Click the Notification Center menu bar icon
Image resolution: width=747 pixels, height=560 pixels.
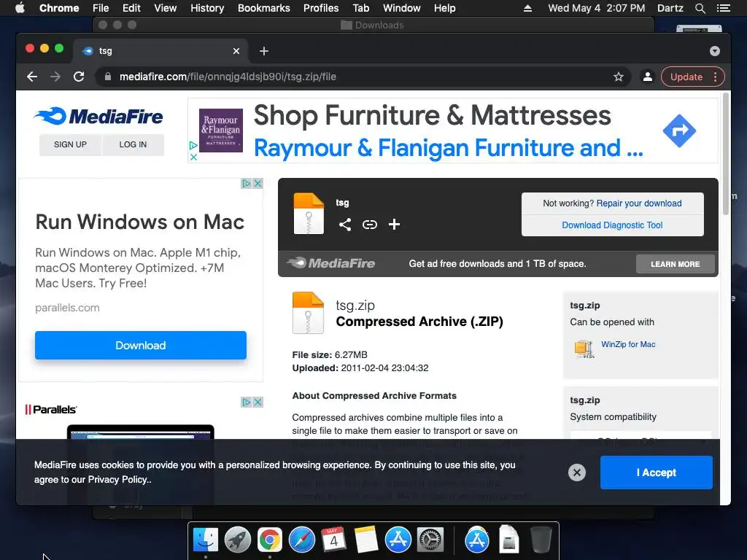[723, 8]
